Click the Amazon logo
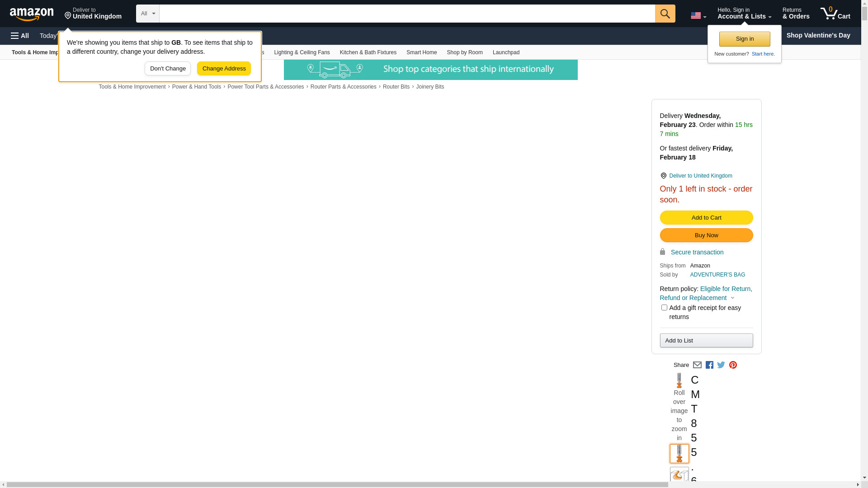The height and width of the screenshot is (488, 868). pos(32,14)
